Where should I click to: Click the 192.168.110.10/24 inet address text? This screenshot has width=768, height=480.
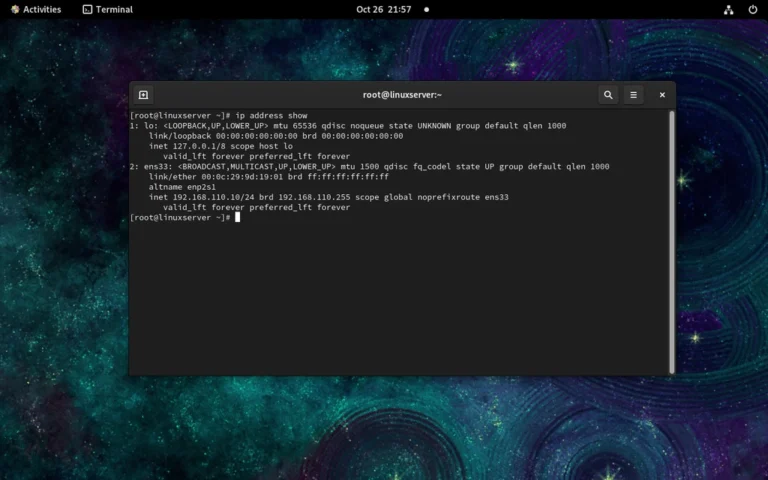[212, 197]
